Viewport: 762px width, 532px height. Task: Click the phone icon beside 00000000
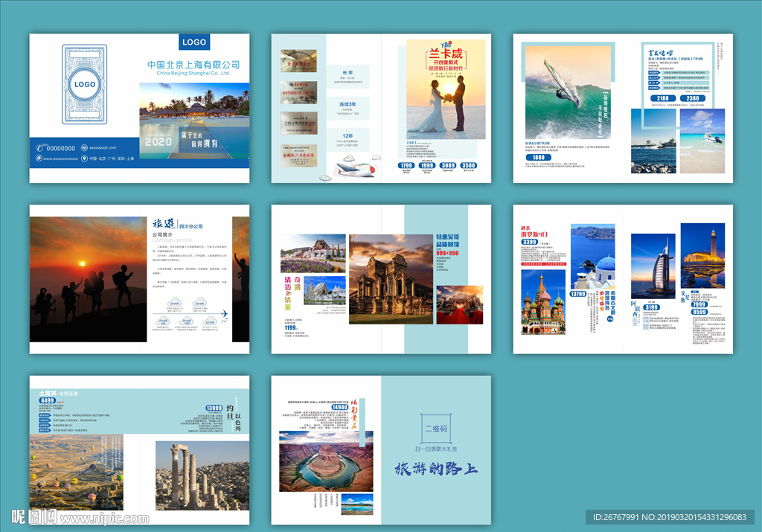40,148
